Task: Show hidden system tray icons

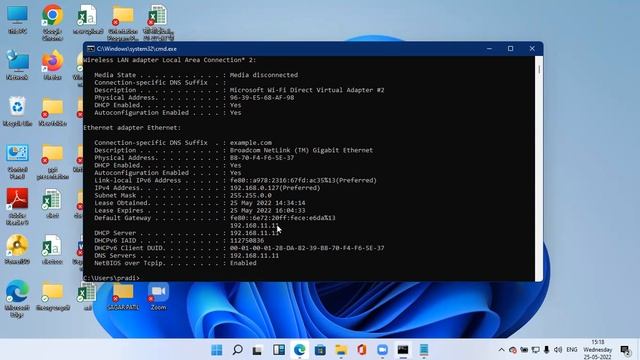Action: tap(501, 350)
